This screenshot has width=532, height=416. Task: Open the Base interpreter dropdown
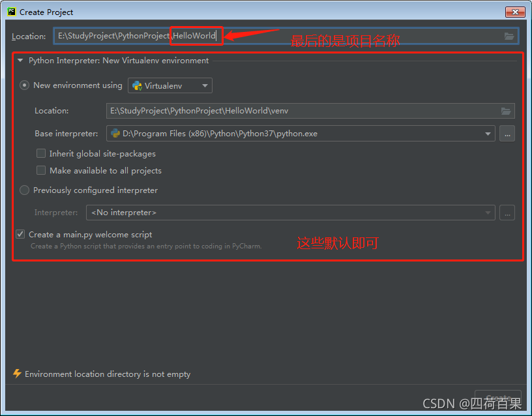click(x=301, y=134)
